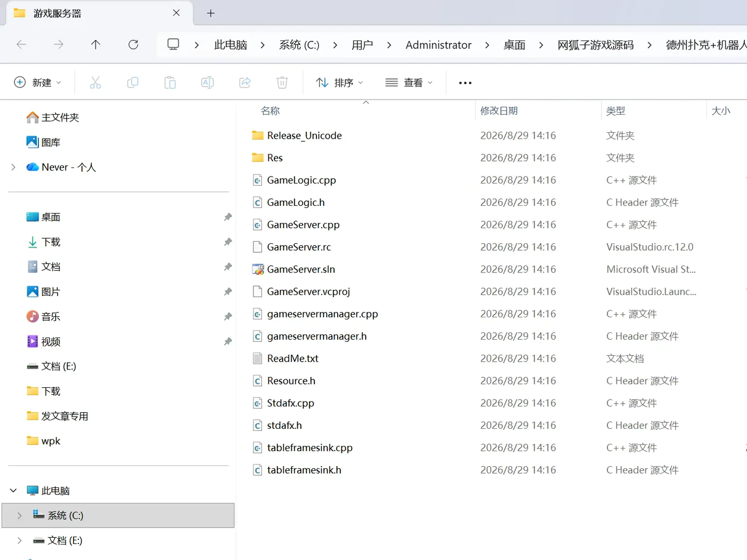Select gameservermanager.cpp file
747x560 pixels.
(322, 314)
